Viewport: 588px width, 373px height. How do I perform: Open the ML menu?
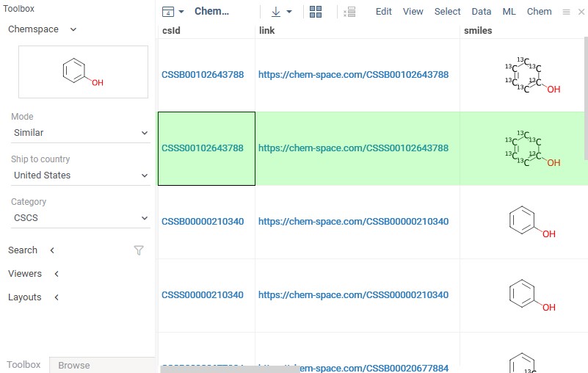pos(509,12)
